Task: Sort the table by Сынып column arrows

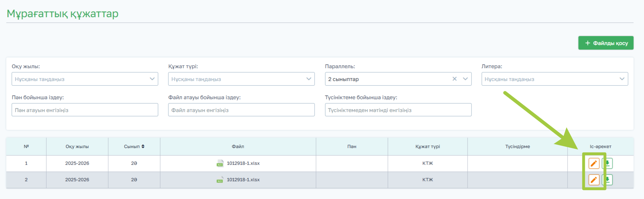Action: (143, 147)
